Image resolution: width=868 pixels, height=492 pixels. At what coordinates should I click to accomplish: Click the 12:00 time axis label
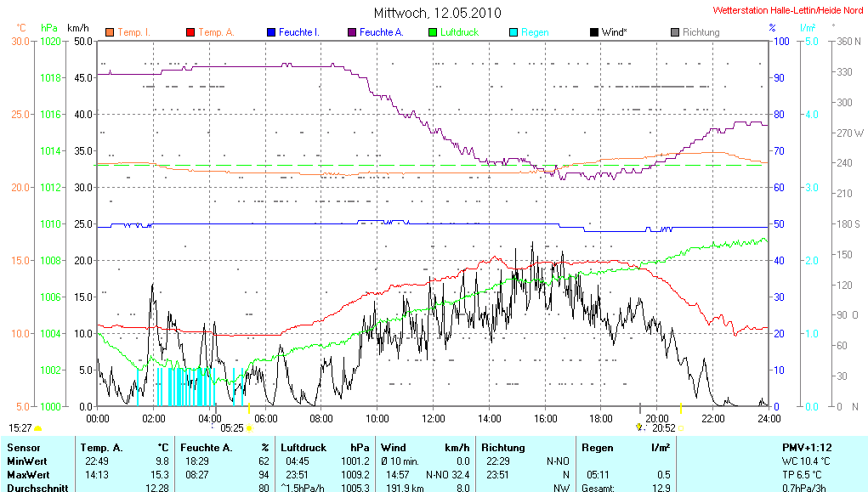pos(434,418)
